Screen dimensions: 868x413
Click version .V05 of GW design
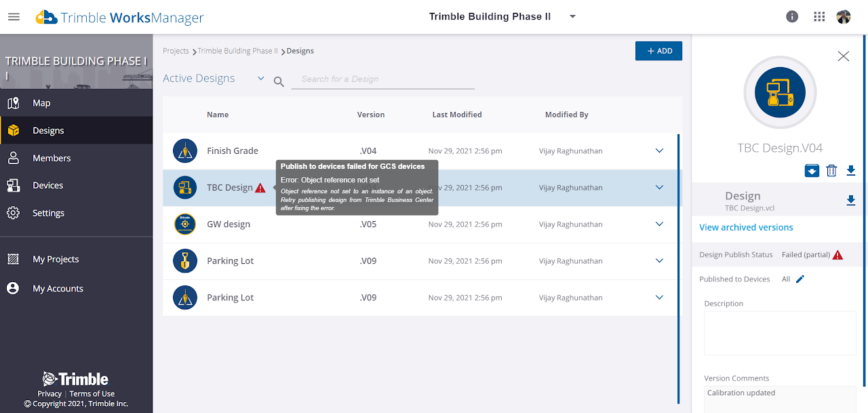coord(368,224)
